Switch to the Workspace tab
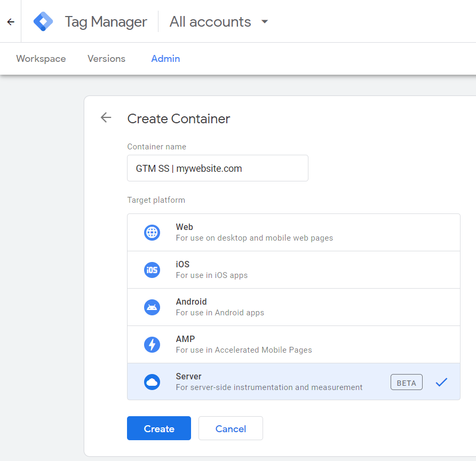Image resolution: width=476 pixels, height=461 pixels. pos(41,59)
